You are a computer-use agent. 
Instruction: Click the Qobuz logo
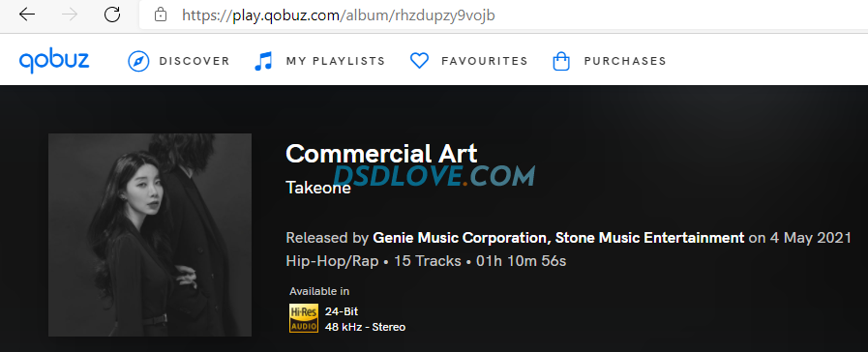pos(54,61)
